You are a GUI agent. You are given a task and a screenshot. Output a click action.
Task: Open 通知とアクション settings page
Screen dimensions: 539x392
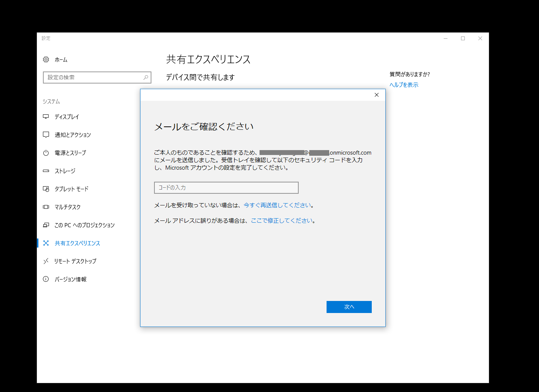73,135
